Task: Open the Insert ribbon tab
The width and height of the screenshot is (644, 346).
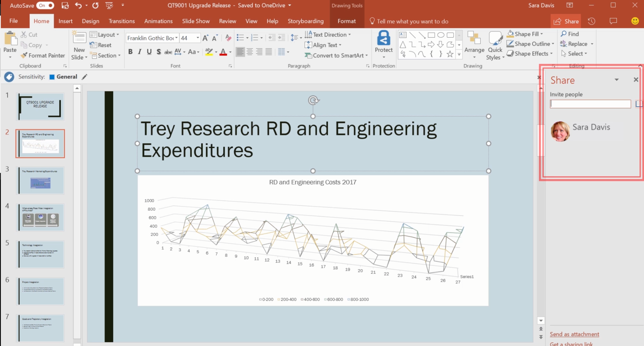Action: (x=65, y=21)
